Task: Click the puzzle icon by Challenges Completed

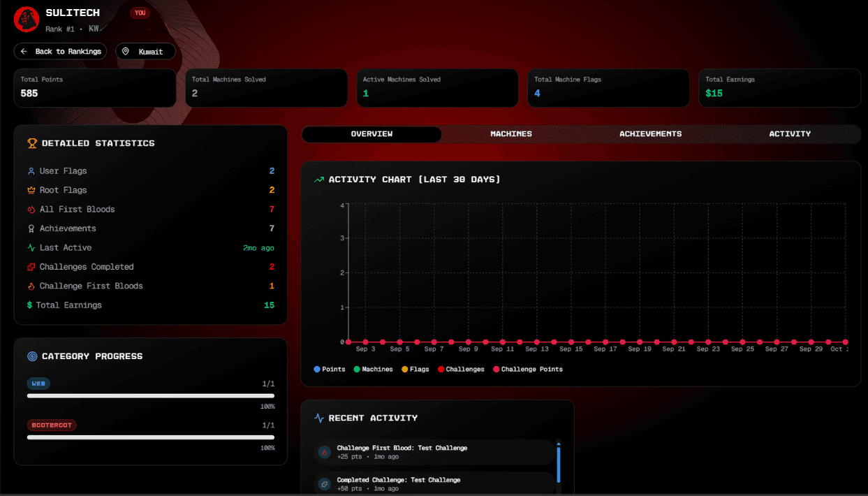Action: pyautogui.click(x=31, y=267)
